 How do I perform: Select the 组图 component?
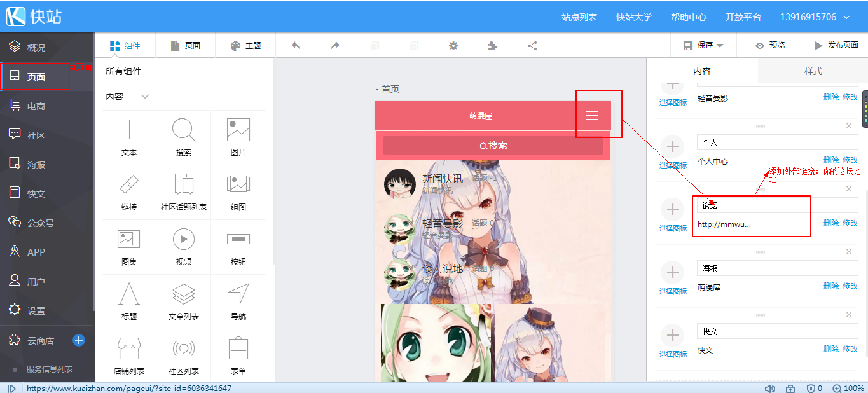pyautogui.click(x=238, y=192)
